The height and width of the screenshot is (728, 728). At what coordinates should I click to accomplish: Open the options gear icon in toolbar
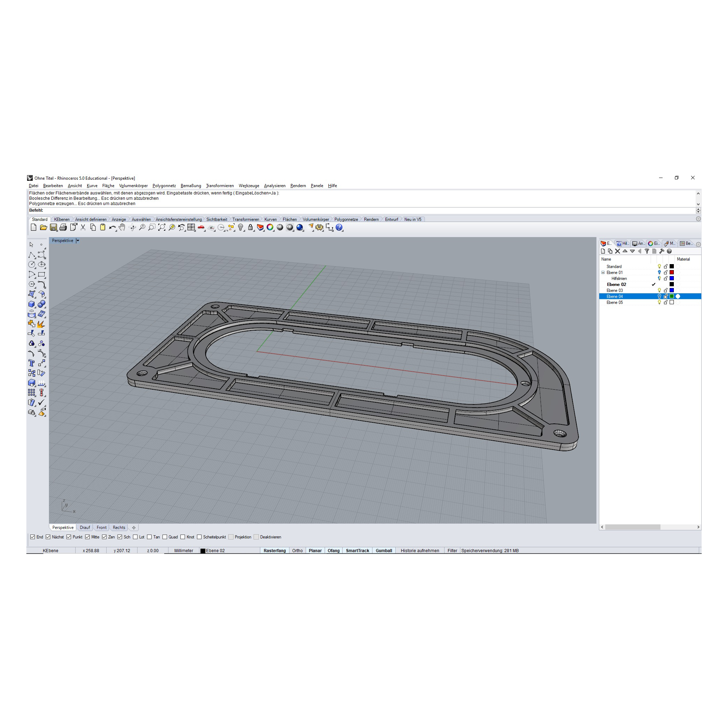pyautogui.click(x=320, y=227)
